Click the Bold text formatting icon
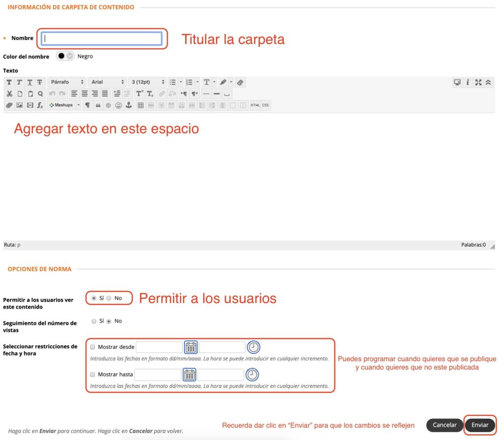504x440 pixels. point(9,82)
